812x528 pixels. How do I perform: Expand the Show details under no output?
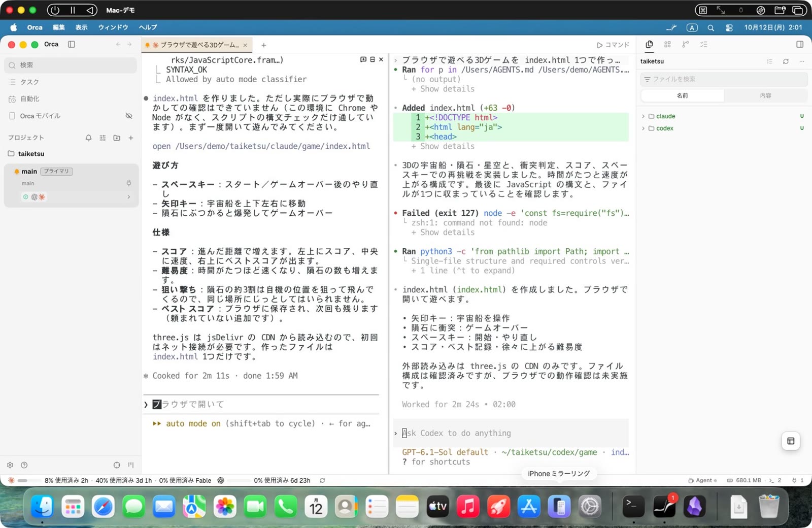[x=443, y=89]
